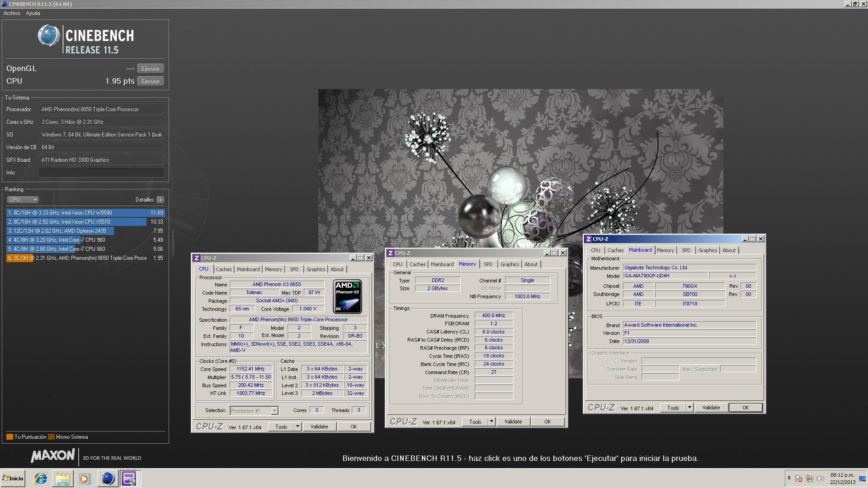Click the Core Speed value 1152.41 MHz

[251, 369]
